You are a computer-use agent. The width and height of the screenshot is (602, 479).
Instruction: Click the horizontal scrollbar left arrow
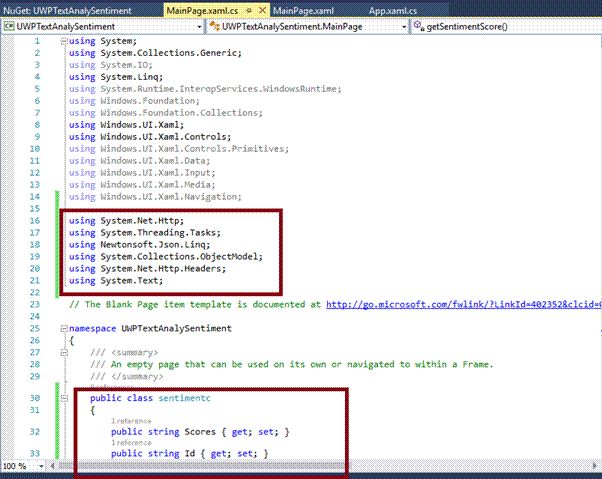pos(52,466)
